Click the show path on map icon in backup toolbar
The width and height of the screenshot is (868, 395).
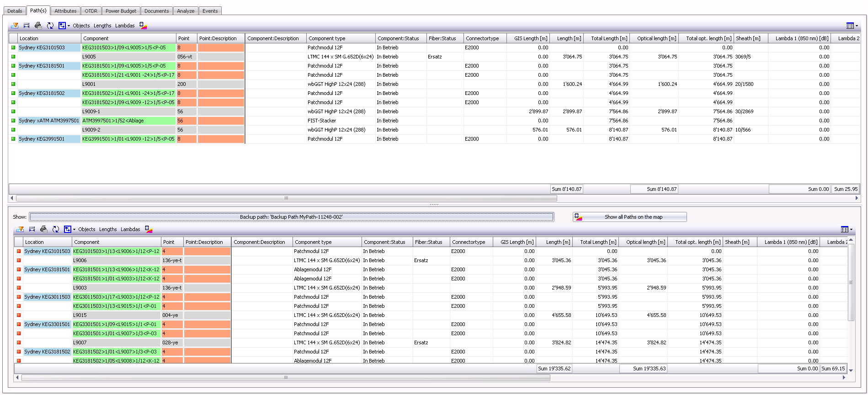point(149,229)
